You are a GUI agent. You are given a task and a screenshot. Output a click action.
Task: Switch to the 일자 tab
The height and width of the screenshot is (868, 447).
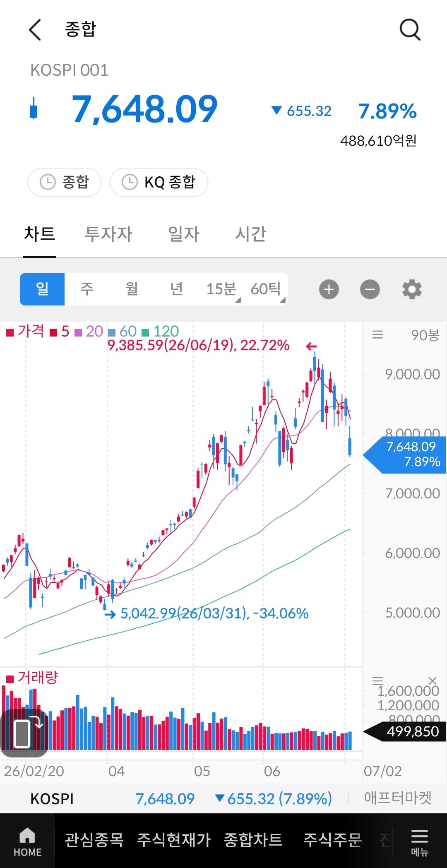point(184,234)
